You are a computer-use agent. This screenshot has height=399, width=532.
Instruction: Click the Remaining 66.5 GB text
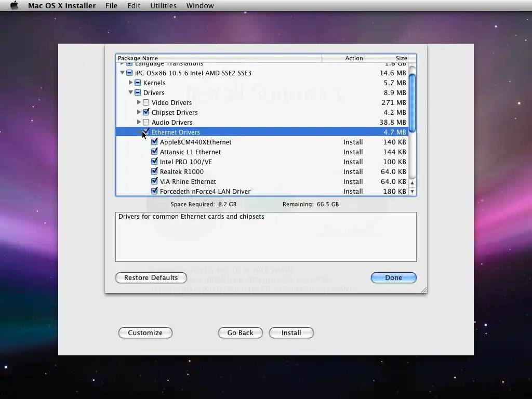[311, 204]
